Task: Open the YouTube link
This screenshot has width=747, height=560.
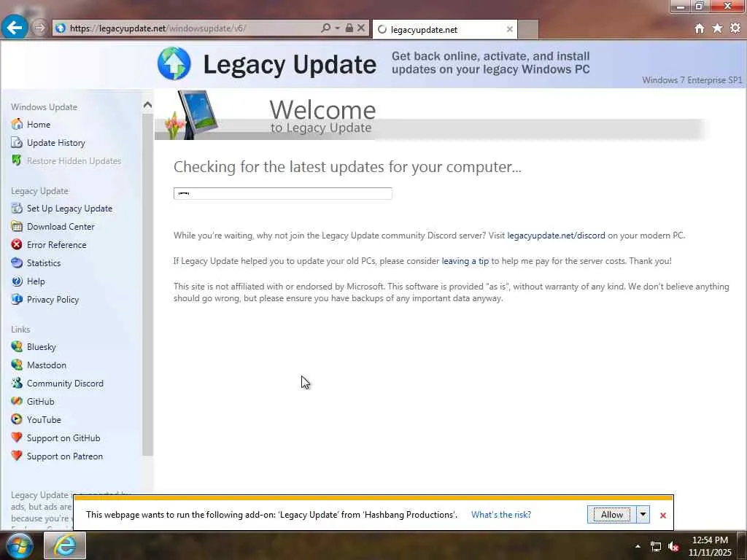Action: tap(44, 419)
